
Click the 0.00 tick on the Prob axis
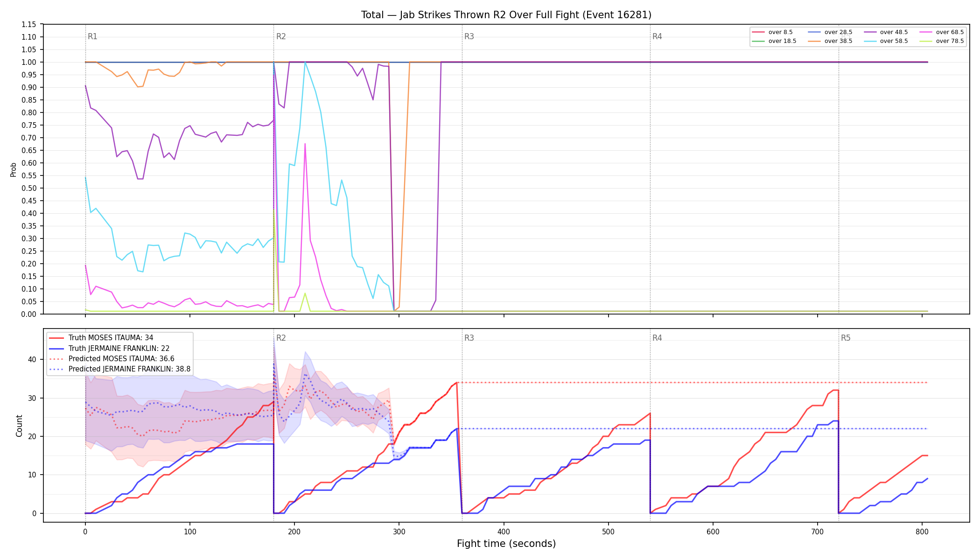29,314
